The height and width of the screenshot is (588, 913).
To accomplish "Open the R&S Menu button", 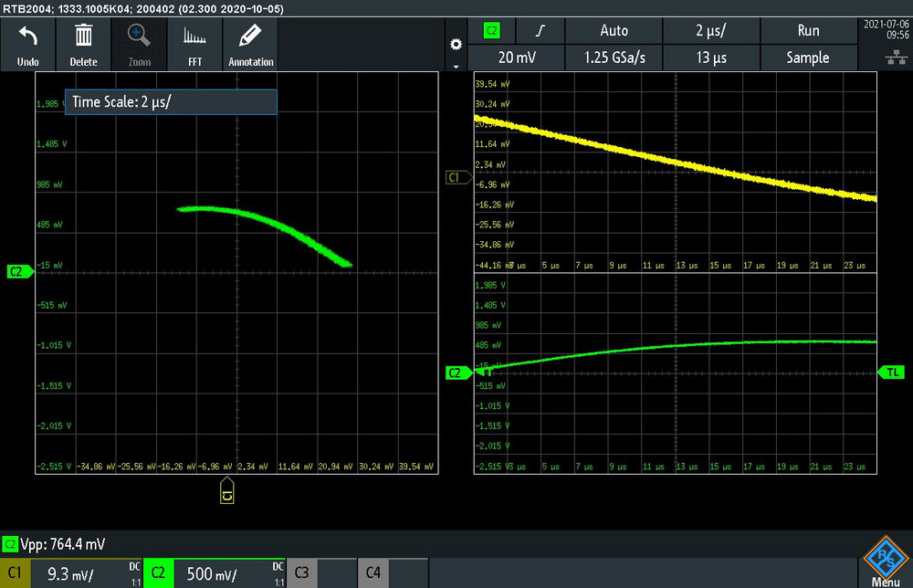I will [886, 562].
